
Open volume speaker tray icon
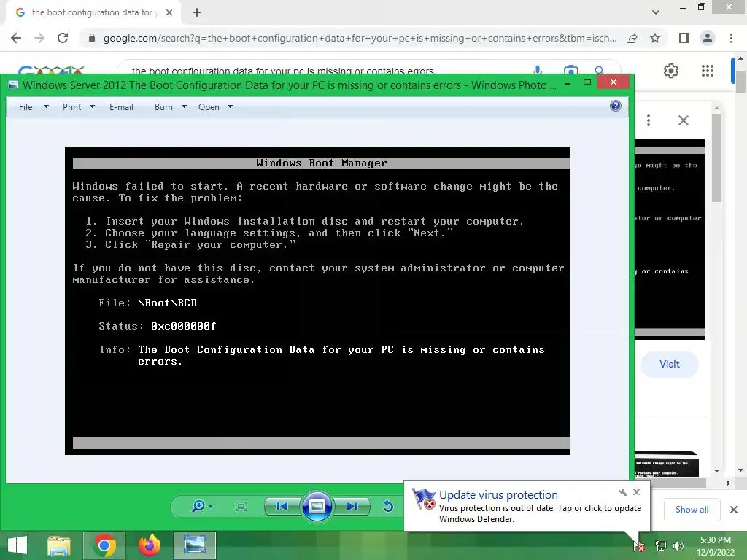[678, 545]
